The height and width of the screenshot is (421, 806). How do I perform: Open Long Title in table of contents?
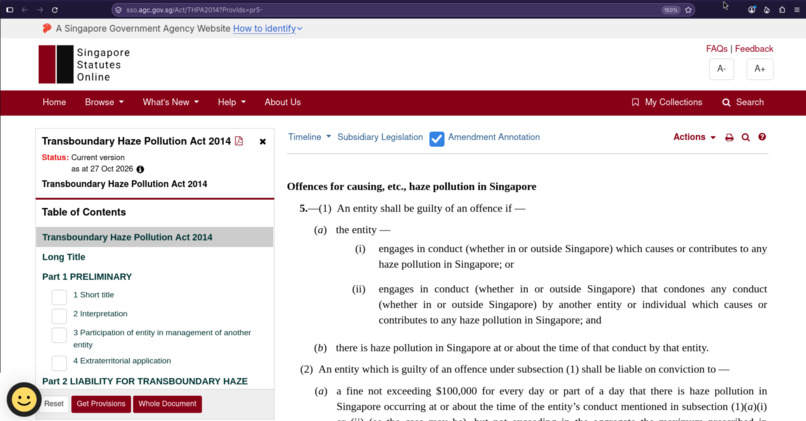point(64,257)
